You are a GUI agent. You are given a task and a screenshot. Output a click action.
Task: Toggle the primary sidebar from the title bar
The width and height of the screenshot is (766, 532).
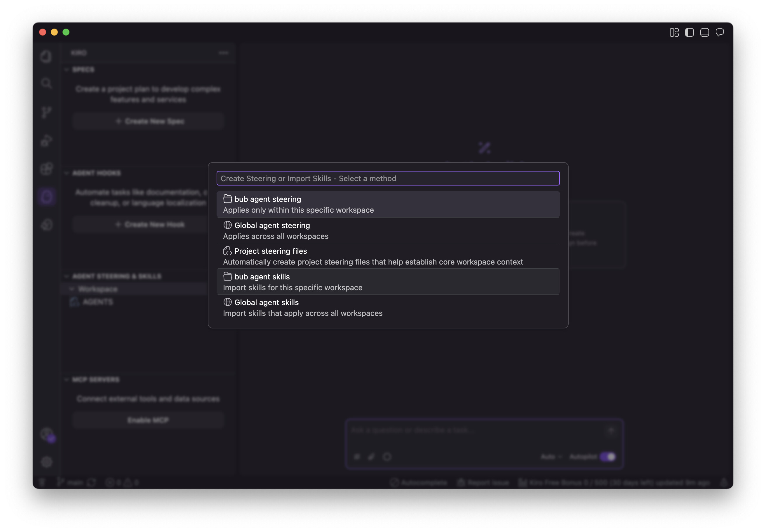click(689, 32)
